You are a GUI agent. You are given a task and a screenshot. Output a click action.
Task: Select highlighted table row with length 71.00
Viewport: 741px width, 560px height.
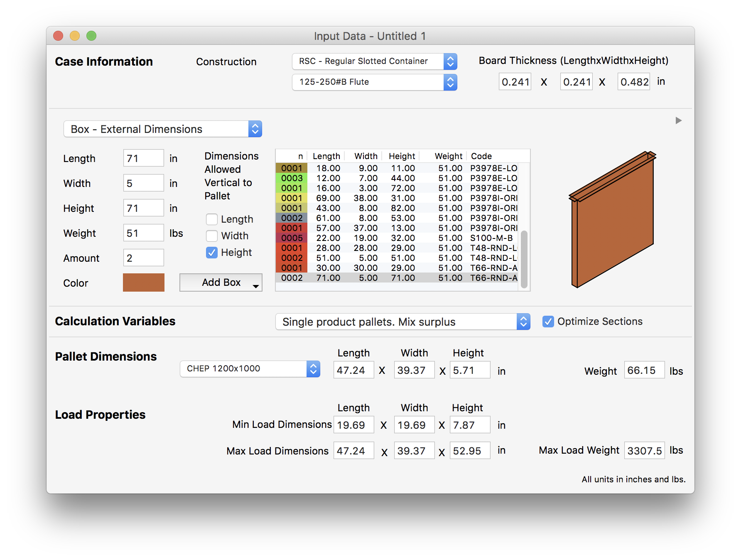pos(397,278)
